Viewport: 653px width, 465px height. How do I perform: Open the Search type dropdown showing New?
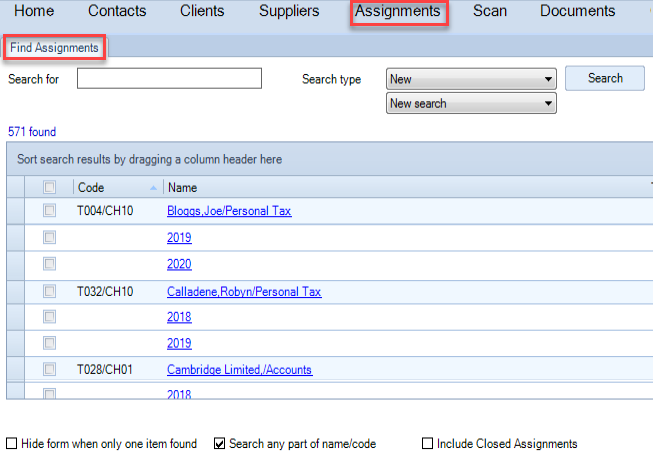point(471,79)
